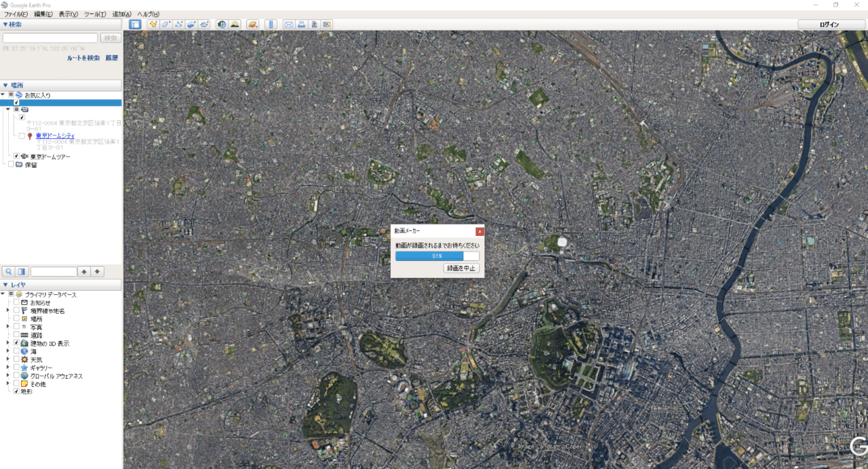This screenshot has width=868, height=469.
Task: Open the email sharing tool
Action: pyautogui.click(x=290, y=24)
